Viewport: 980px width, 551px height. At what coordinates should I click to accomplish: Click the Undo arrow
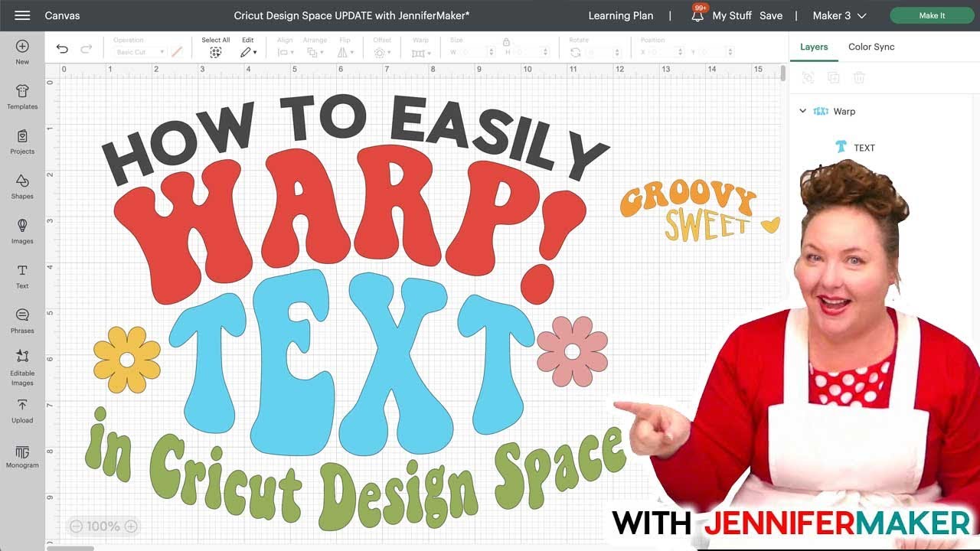[x=62, y=49]
